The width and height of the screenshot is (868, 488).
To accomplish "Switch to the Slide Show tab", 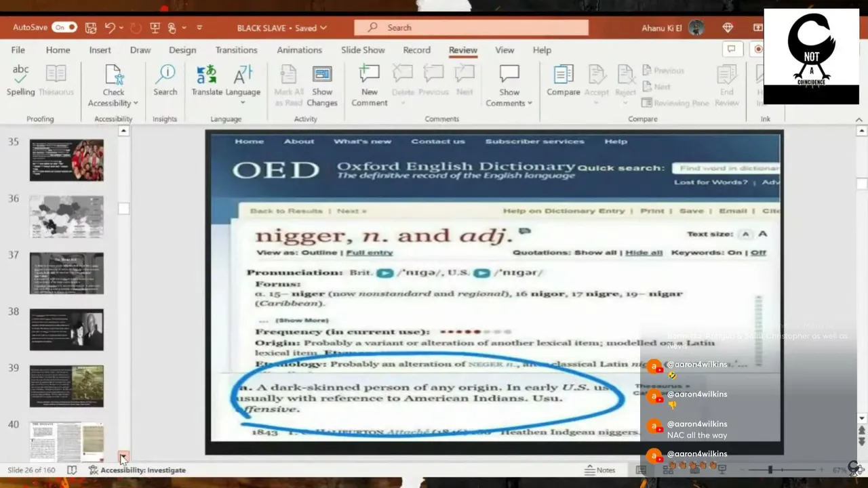I will (x=363, y=50).
